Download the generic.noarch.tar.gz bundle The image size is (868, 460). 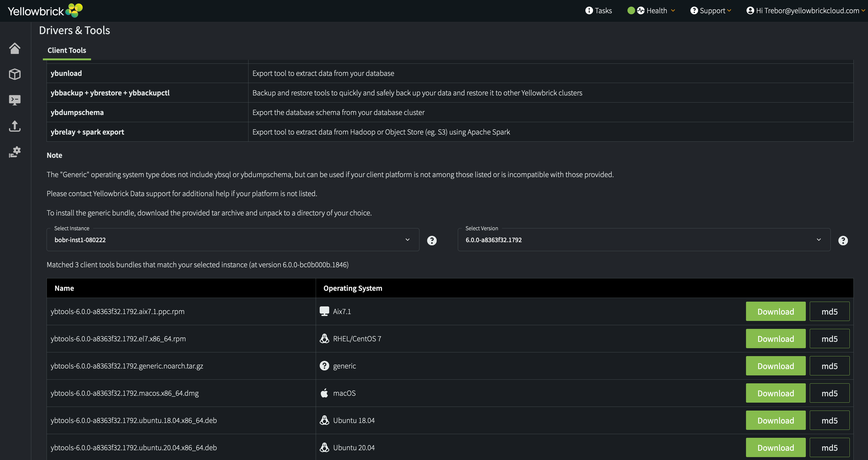pos(776,366)
